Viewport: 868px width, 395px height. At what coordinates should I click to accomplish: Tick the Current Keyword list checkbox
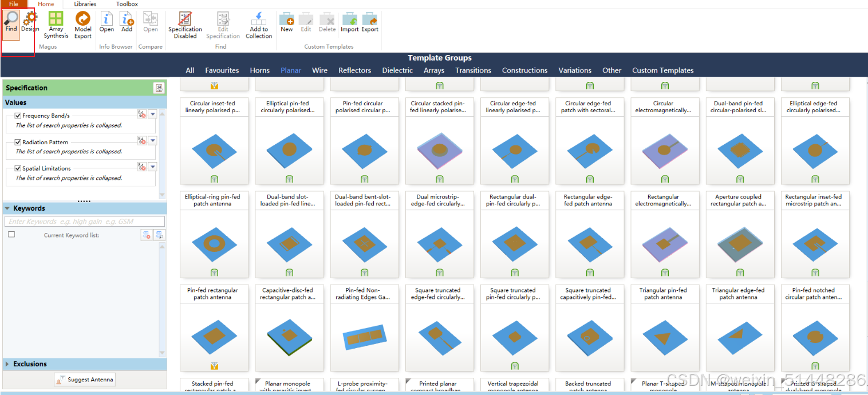pyautogui.click(x=11, y=235)
